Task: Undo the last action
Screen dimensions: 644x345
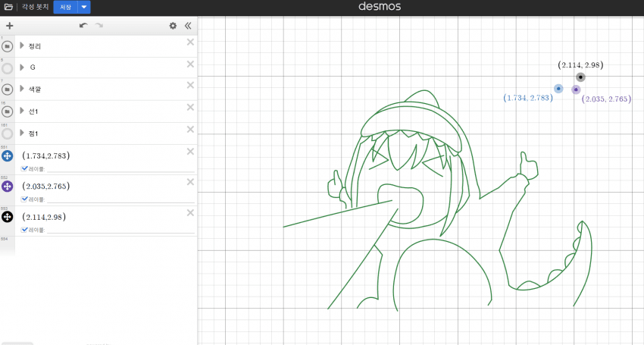Action: click(83, 26)
